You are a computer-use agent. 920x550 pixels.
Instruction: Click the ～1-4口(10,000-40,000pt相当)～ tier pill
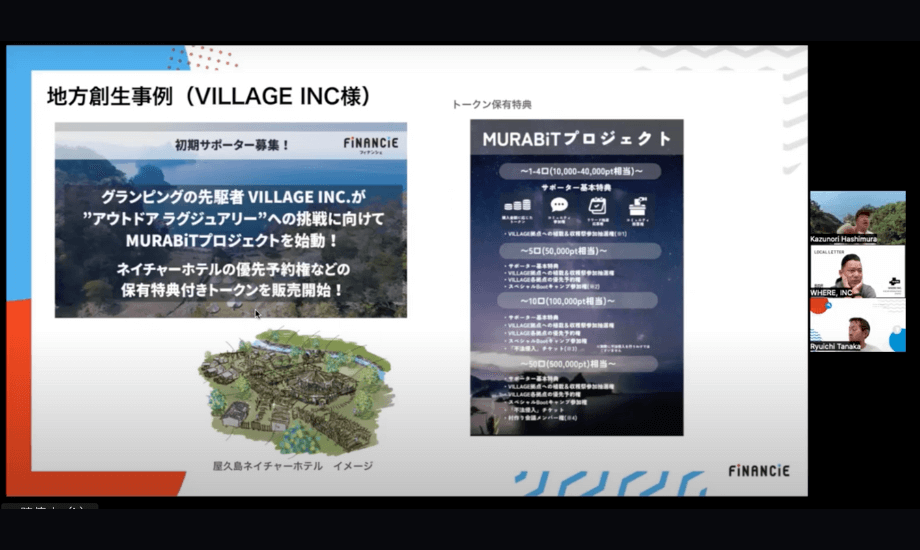[x=580, y=171]
